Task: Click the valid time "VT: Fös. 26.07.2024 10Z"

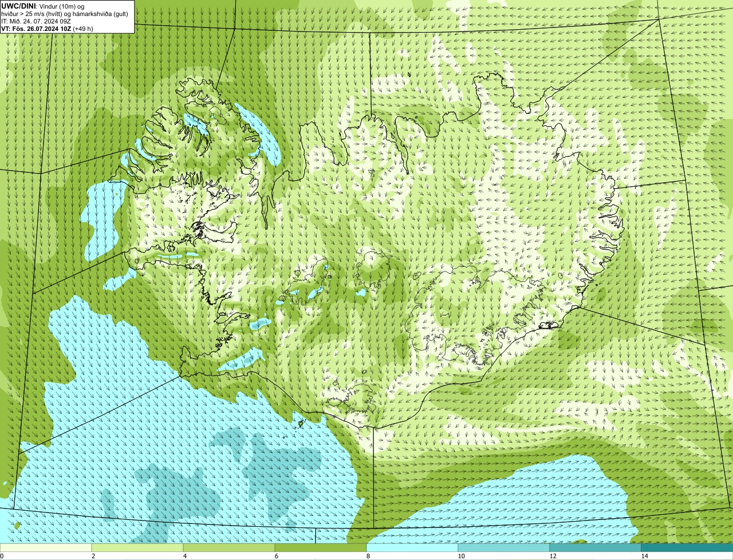Action: [36, 29]
